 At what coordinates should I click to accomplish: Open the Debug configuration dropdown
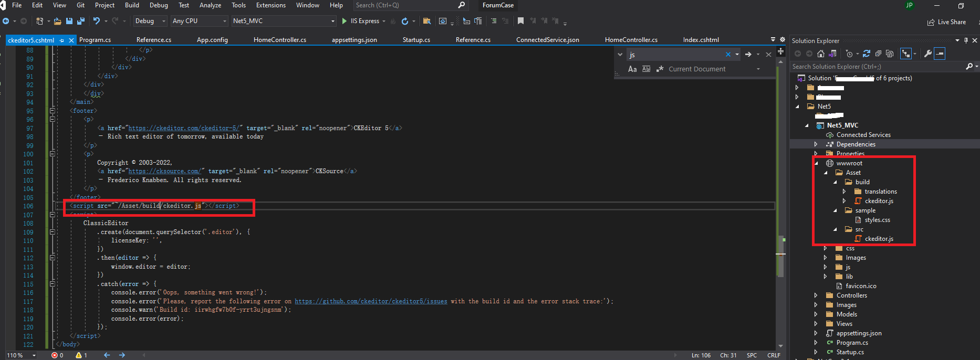150,21
